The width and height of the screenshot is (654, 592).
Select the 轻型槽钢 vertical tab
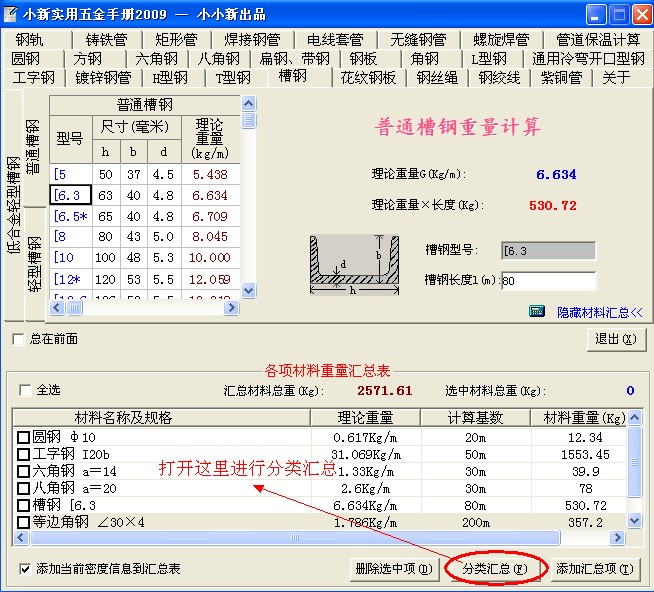[35, 264]
